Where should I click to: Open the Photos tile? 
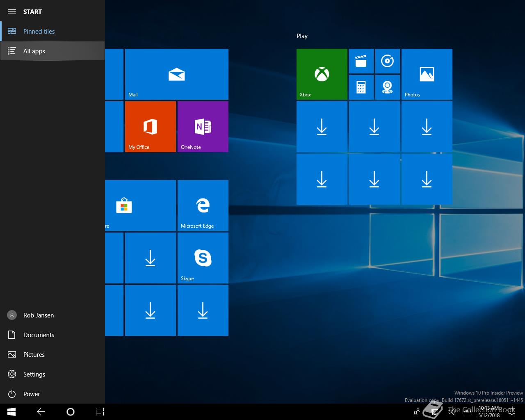pos(427,74)
